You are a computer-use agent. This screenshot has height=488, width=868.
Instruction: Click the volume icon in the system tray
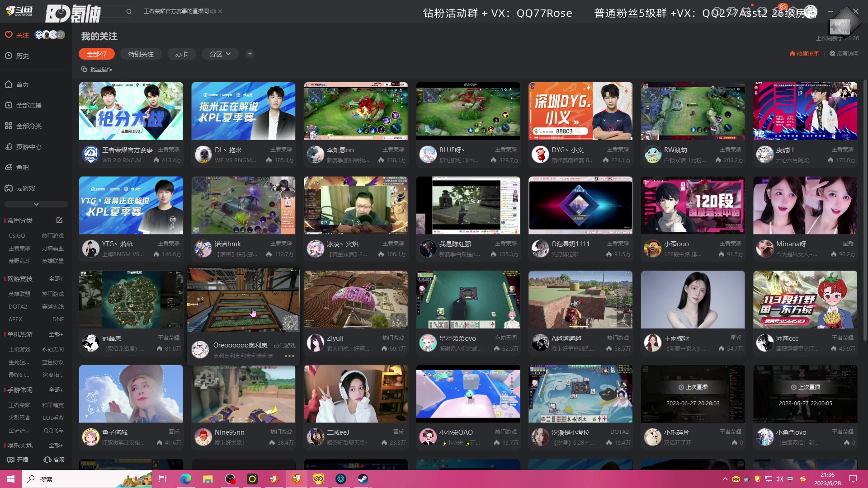(779, 479)
